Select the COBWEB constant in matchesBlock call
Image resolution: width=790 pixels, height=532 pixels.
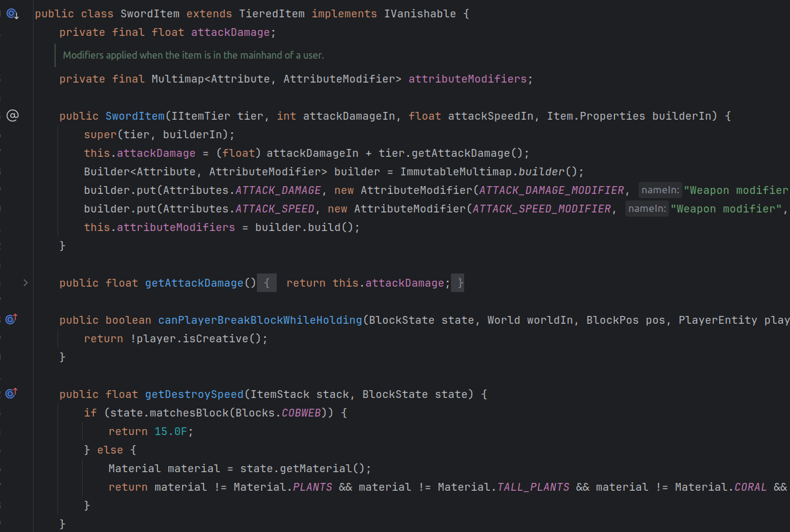tap(302, 413)
